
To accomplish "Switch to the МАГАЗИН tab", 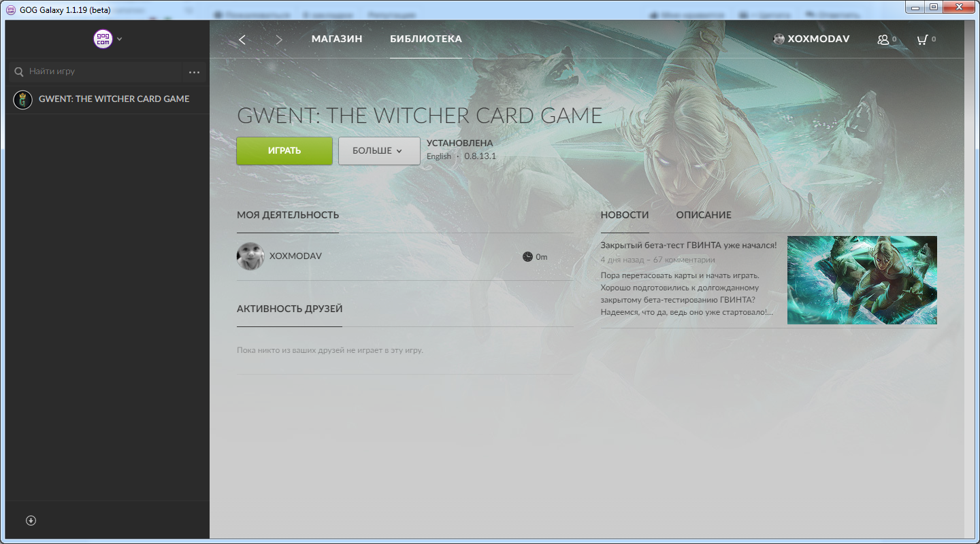I will [337, 39].
